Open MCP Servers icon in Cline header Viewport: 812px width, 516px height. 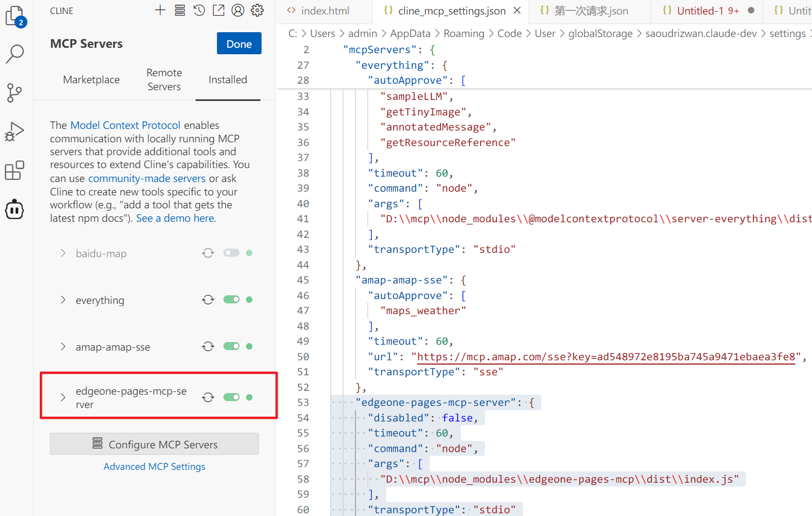180,10
